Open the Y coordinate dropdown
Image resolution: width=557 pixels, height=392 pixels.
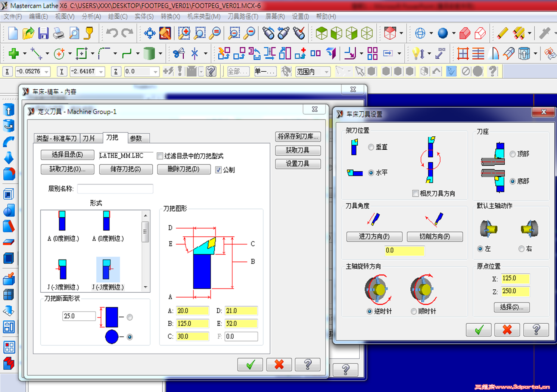tap(101, 71)
